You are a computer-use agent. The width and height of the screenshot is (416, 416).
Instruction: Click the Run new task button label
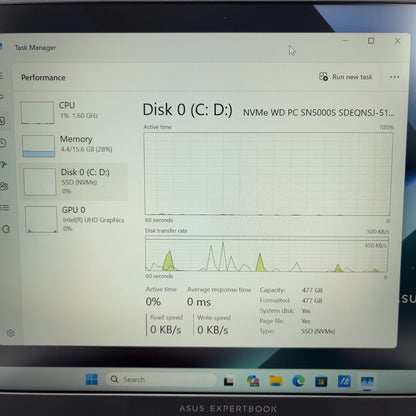coord(352,77)
